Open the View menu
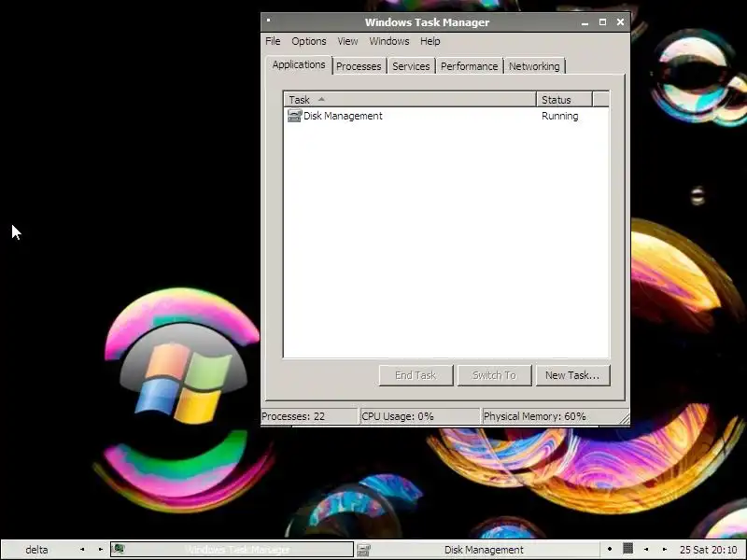747x560 pixels. click(347, 41)
